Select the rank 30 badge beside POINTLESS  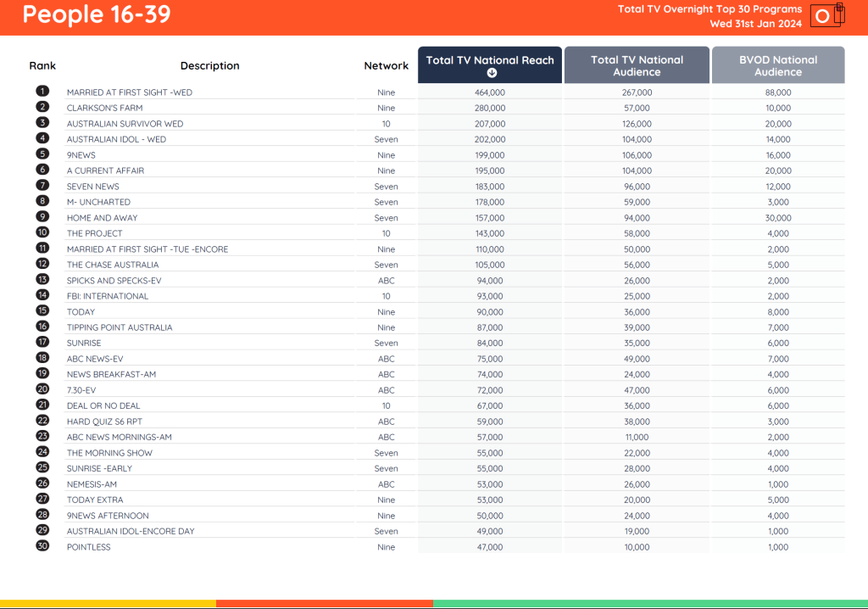(42, 546)
